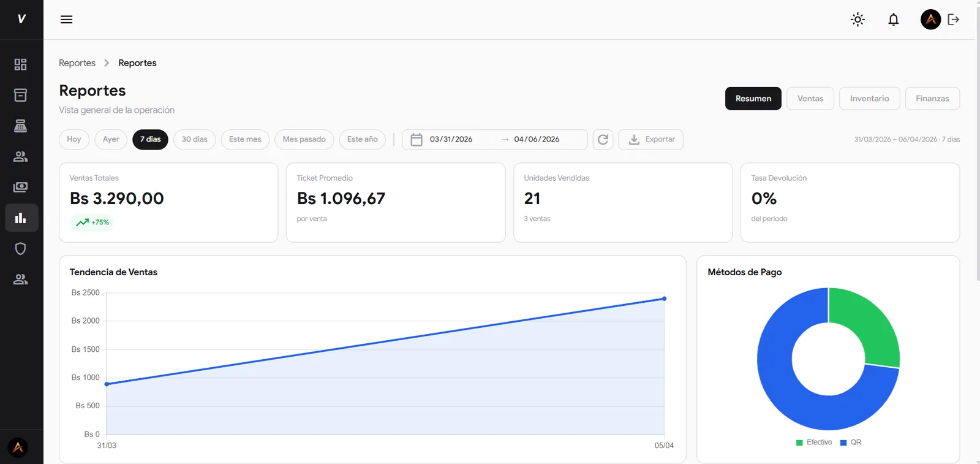Click the 05/04 data point on the chart
Screen dimensions: 980x464
[x=664, y=299]
